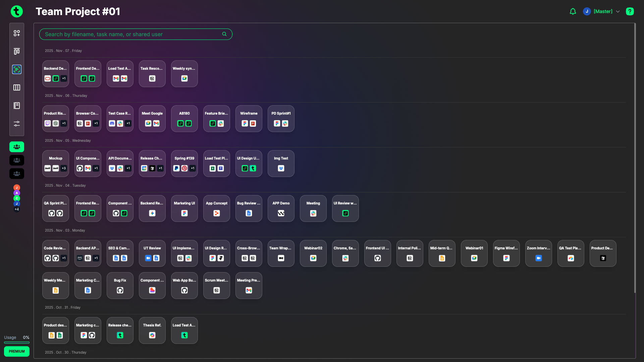Viewport: 644px width, 362px height.
Task: Click the [Master] account label
Action: (x=602, y=11)
